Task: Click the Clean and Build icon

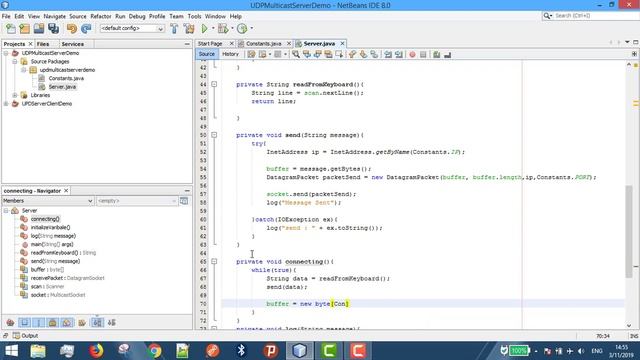Action: 189,28
